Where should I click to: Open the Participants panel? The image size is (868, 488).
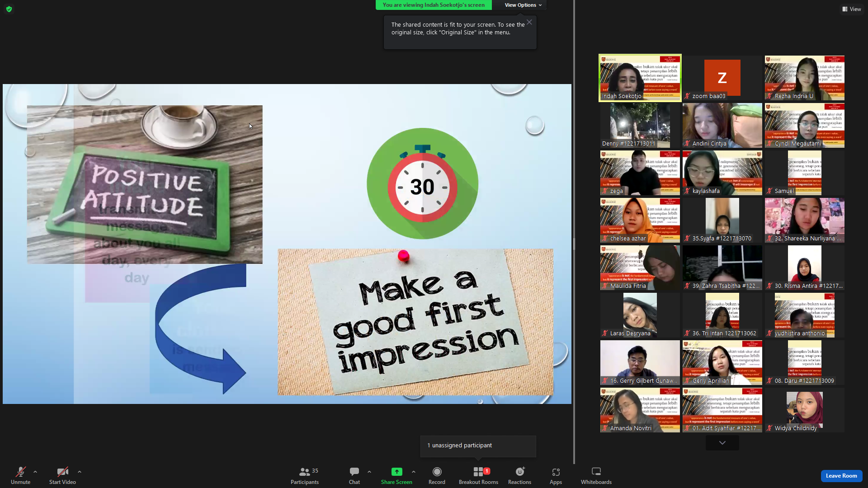[305, 475]
